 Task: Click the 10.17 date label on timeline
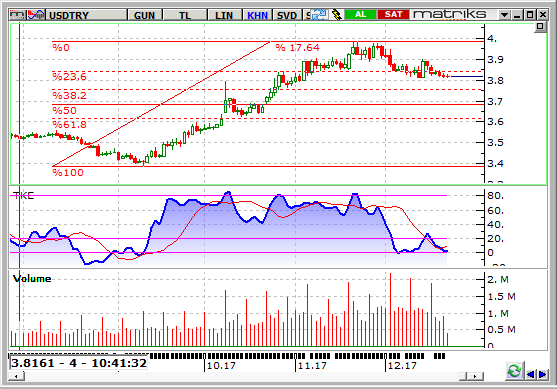[221, 366]
